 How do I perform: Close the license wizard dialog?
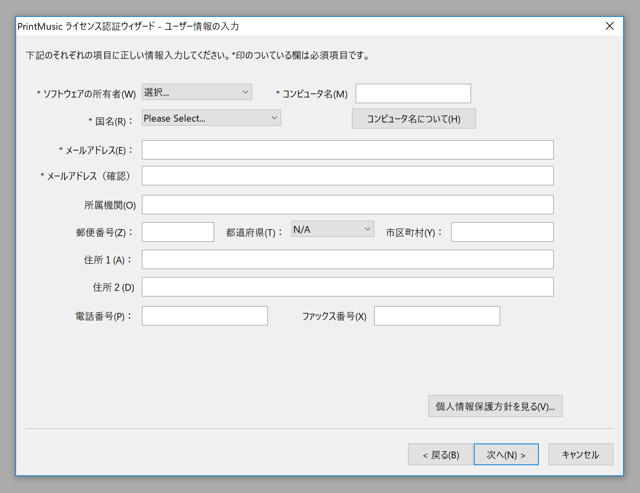pyautogui.click(x=609, y=26)
